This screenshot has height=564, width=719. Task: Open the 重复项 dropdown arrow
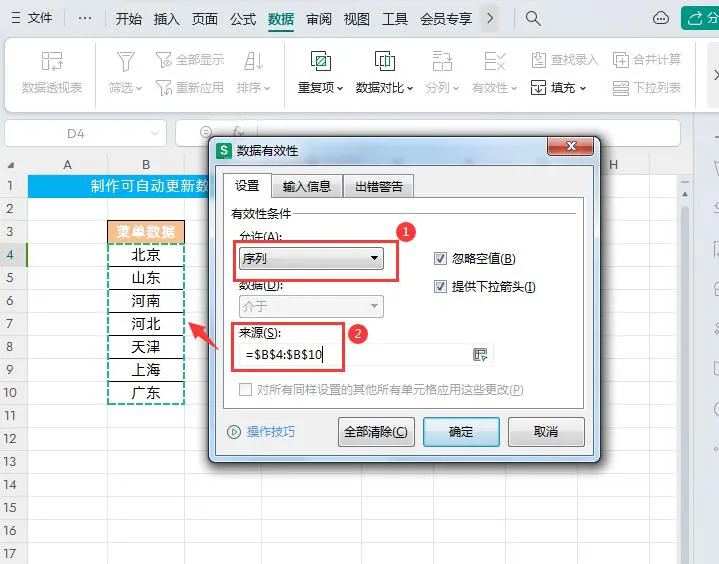tap(340, 88)
